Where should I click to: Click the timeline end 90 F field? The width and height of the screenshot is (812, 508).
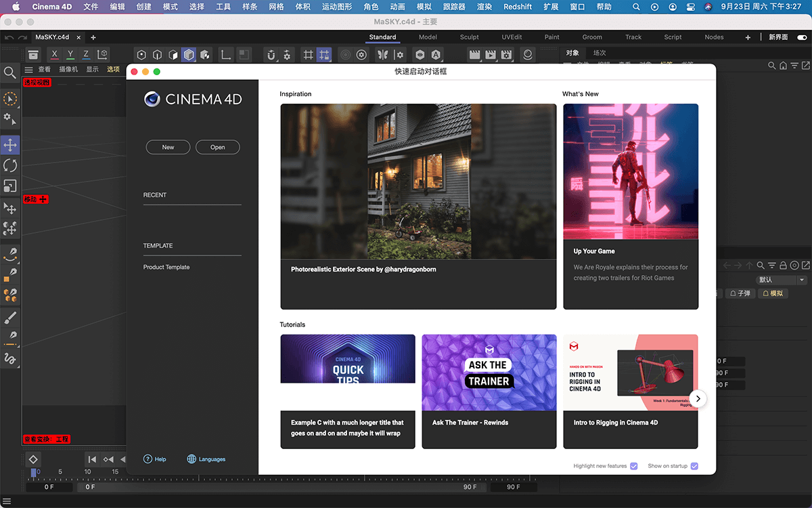514,486
